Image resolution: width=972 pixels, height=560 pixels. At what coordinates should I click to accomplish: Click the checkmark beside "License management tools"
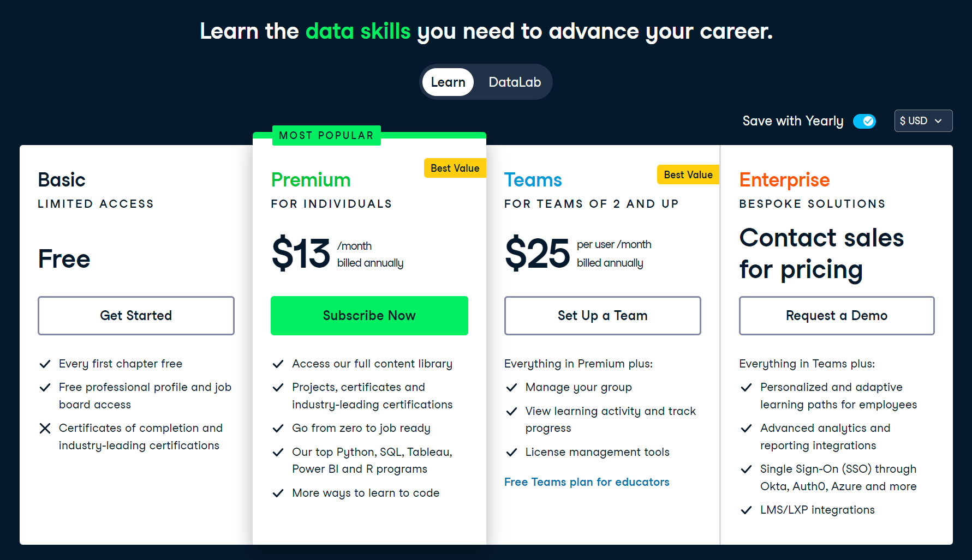512,452
